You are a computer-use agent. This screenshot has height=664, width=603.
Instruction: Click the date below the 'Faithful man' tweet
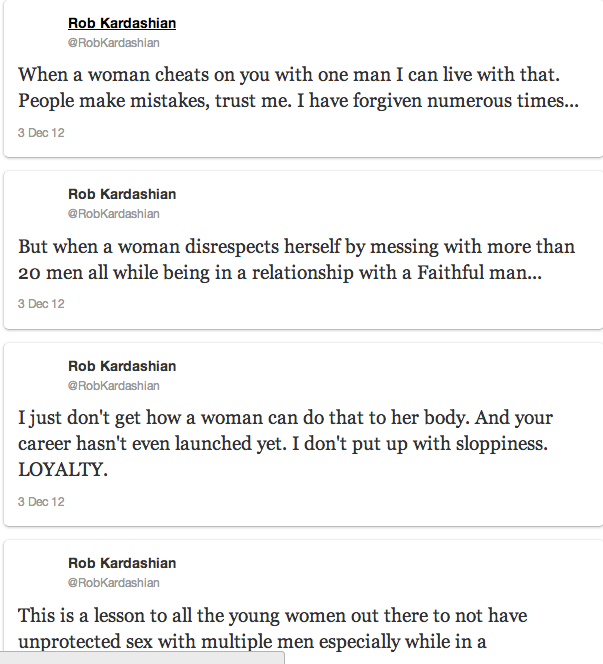(41, 303)
